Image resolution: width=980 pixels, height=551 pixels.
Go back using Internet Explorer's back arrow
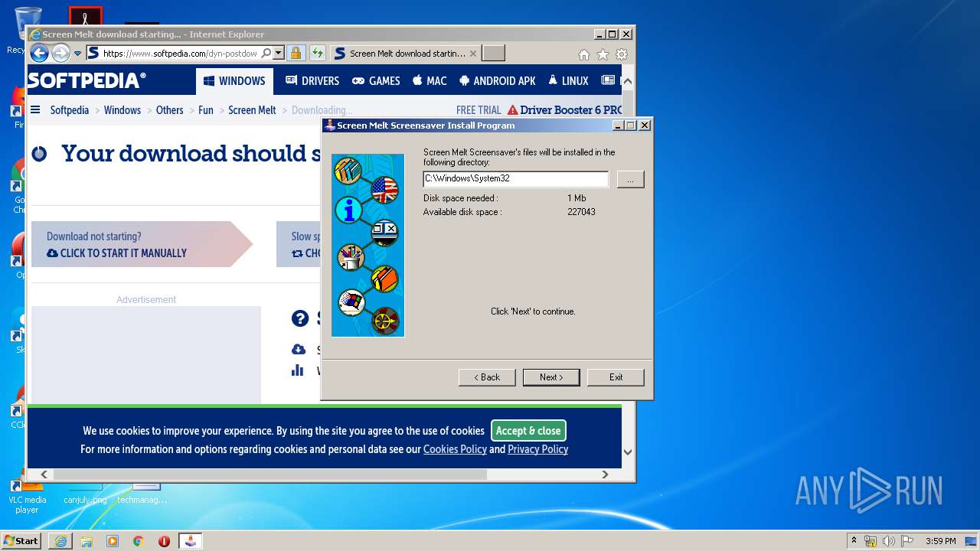pos(39,53)
